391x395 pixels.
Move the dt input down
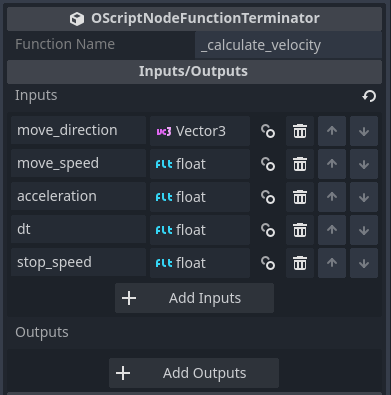364,230
